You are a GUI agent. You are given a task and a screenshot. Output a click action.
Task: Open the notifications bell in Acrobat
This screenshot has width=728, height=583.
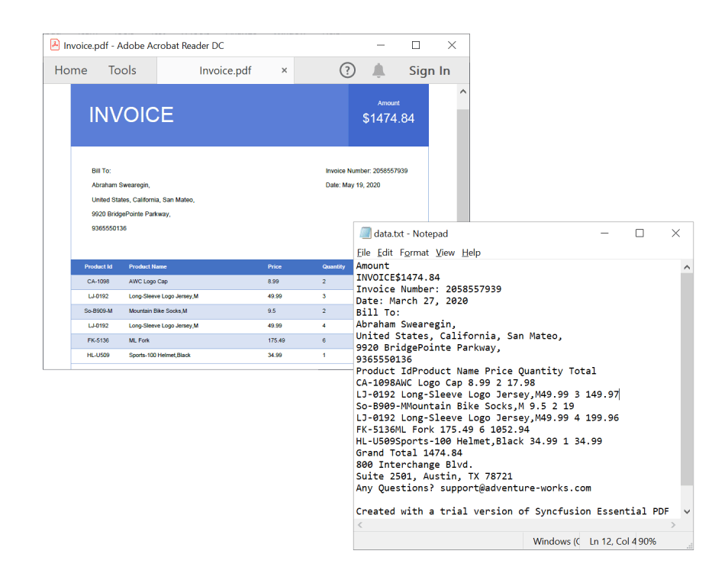378,70
